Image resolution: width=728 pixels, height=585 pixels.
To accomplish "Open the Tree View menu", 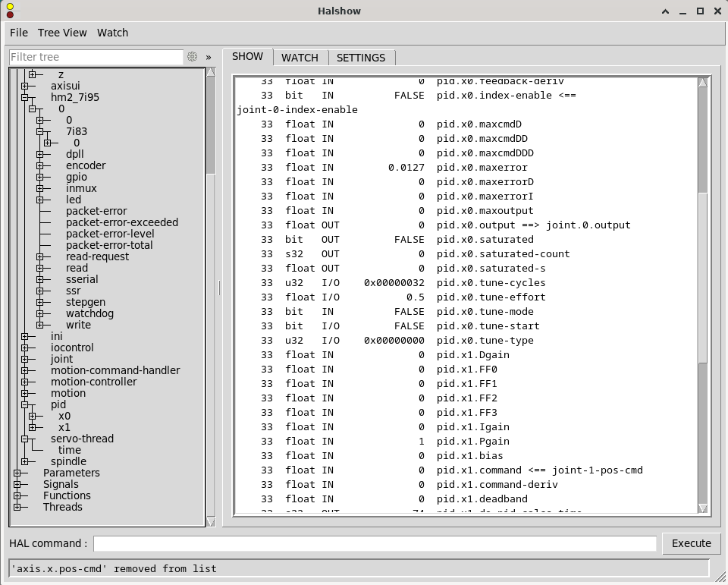I will click(62, 33).
